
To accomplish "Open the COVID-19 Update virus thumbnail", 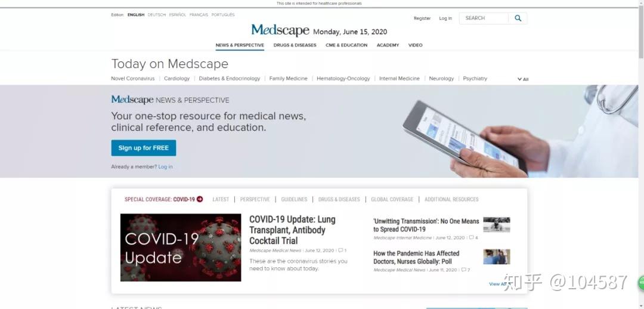I will (x=181, y=248).
